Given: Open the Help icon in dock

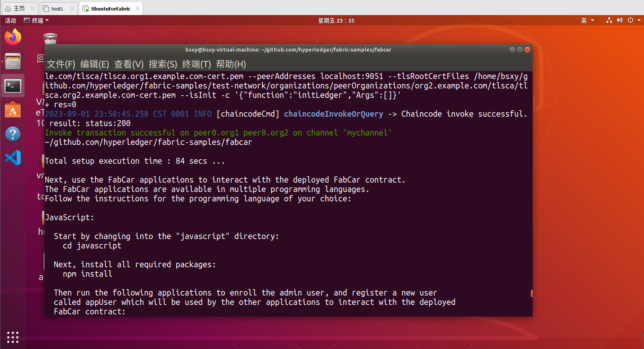Looking at the screenshot, I should (x=13, y=134).
